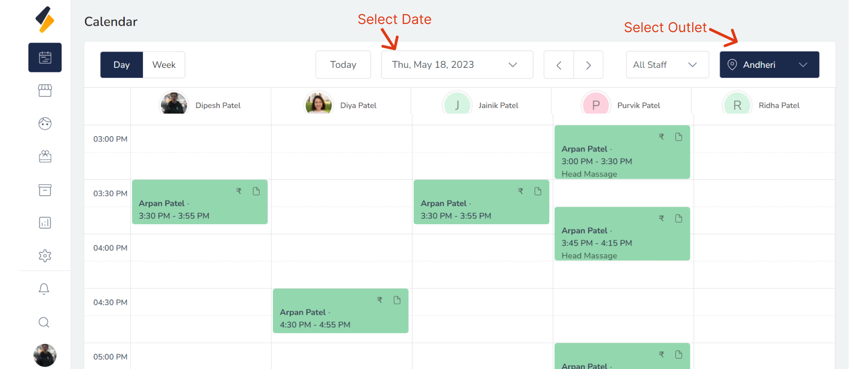Click rupee icon on Dipesh's 3:30 PM appointment

tap(239, 191)
